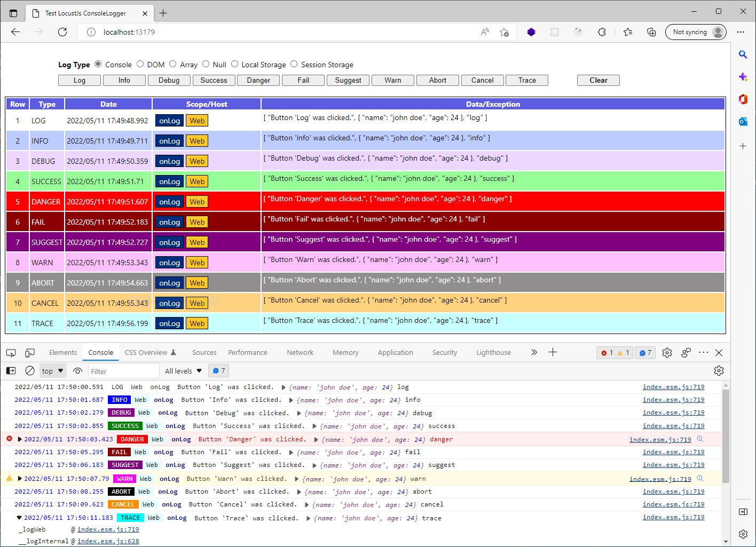Toggle the console sidebar panel
This screenshot has width=756, height=547.
(11, 371)
